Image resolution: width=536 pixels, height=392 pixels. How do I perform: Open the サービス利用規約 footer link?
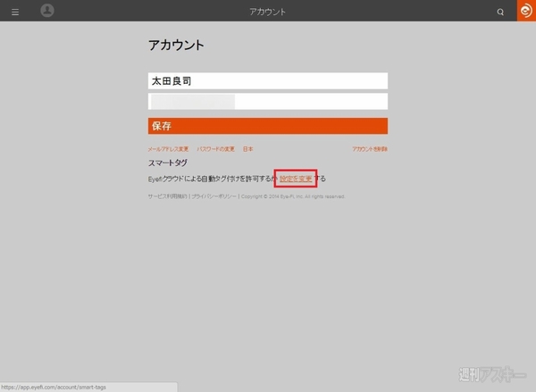pyautogui.click(x=168, y=196)
